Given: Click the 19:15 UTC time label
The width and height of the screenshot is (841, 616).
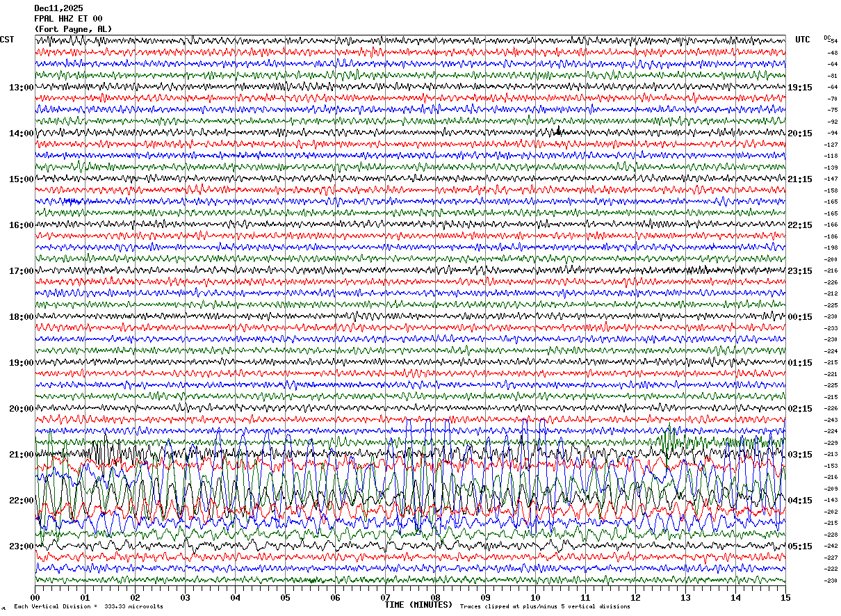Looking at the screenshot, I should pyautogui.click(x=800, y=88).
